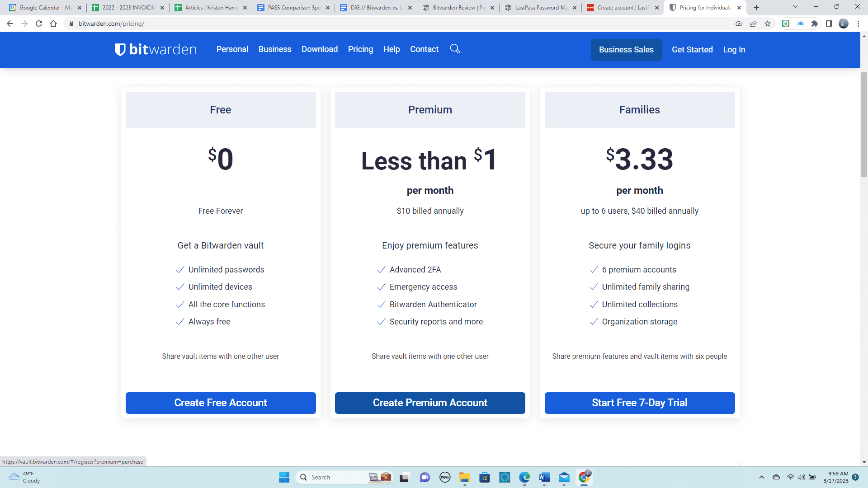The height and width of the screenshot is (488, 868).
Task: Toggle the Free plan checkmark for Unlimited passwords
Action: tap(180, 269)
